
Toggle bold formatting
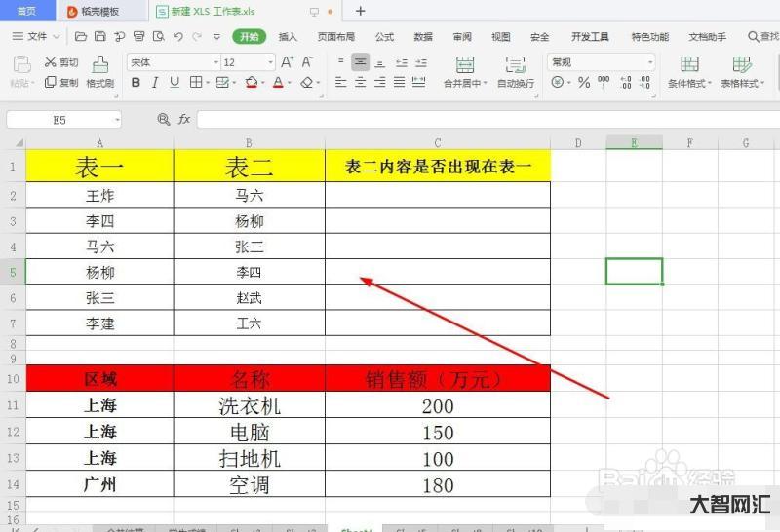pos(136,83)
